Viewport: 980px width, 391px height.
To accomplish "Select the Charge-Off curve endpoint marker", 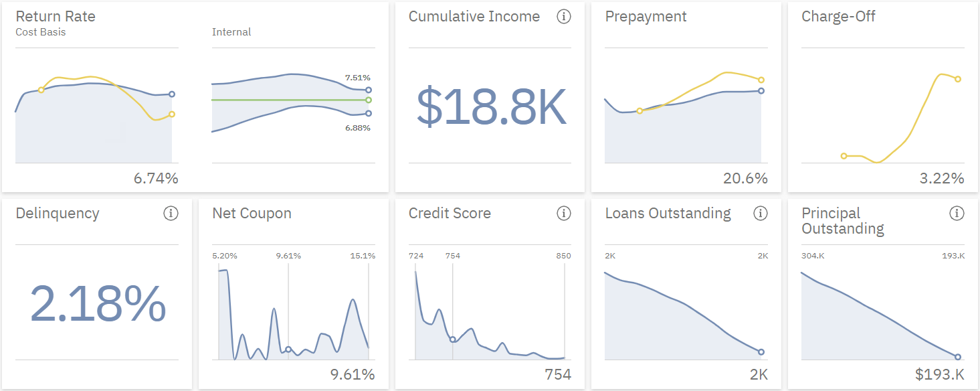I will (957, 78).
